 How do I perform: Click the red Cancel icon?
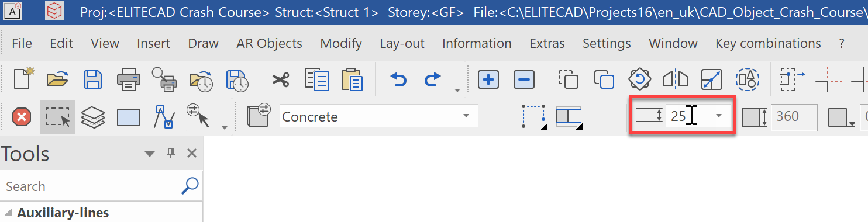22,117
